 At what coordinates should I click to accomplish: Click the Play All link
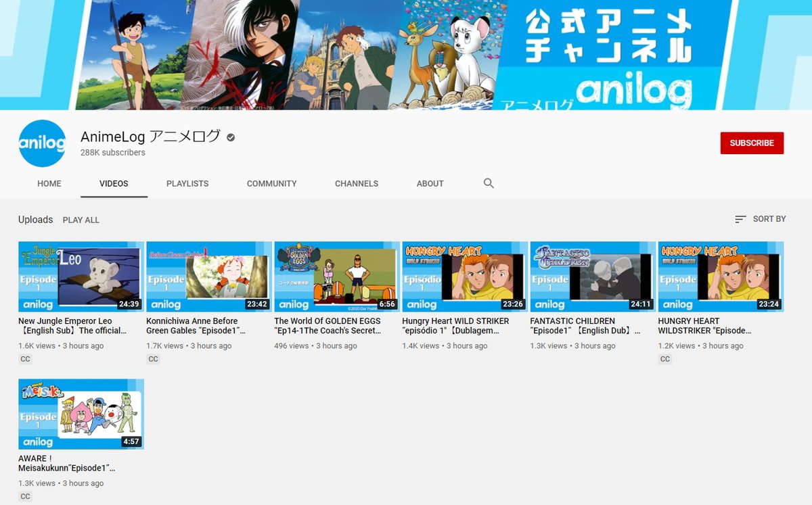pyautogui.click(x=81, y=220)
